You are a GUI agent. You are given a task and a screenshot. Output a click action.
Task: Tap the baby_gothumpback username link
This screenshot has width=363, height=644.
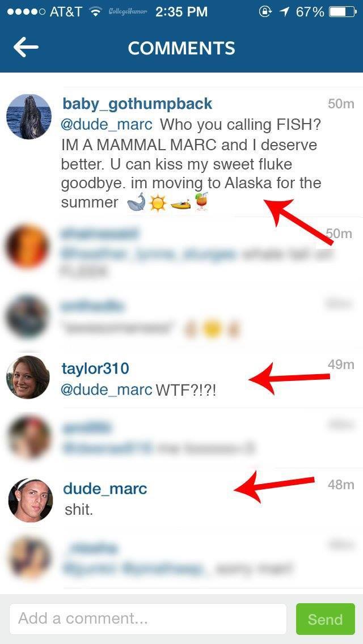(x=137, y=104)
